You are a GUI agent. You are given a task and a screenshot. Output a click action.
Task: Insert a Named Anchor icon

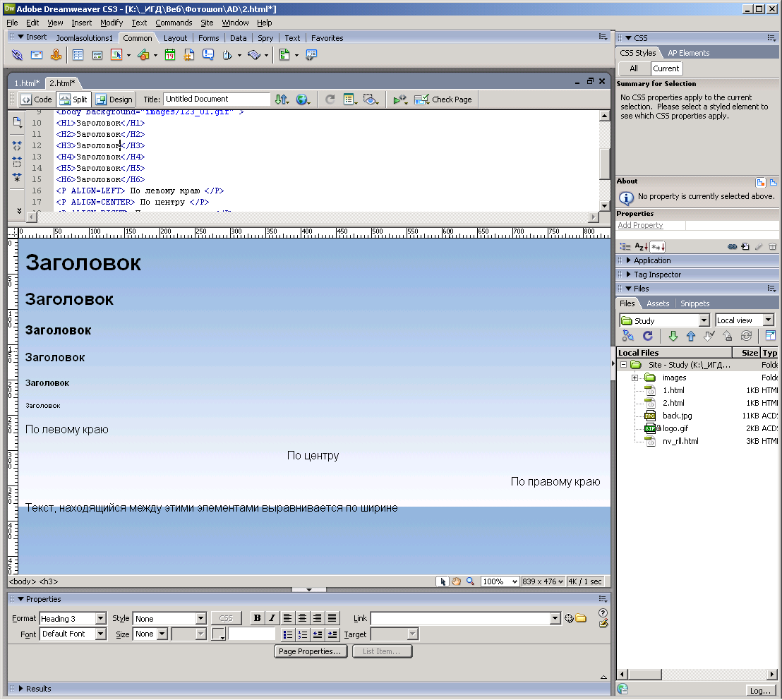(x=56, y=55)
